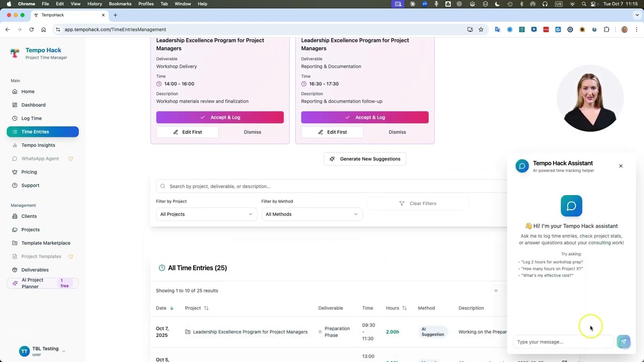Image resolution: width=644 pixels, height=362 pixels.
Task: Expand the All Methods filter dropdown
Action: [311, 214]
